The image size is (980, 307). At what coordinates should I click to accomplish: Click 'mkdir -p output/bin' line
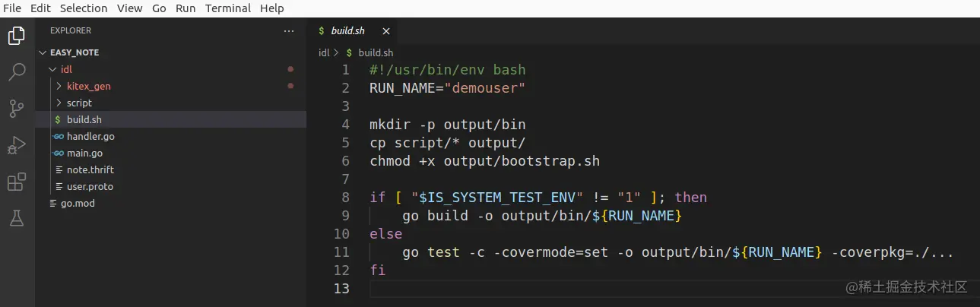pyautogui.click(x=447, y=125)
